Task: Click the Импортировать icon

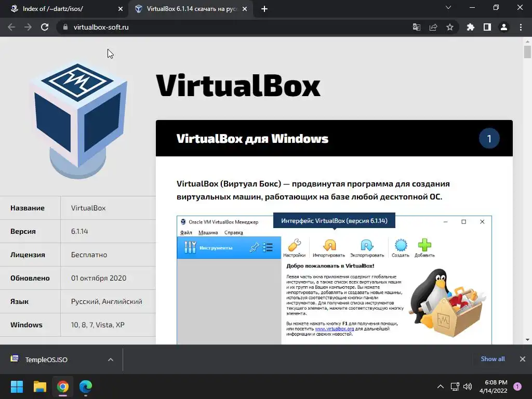Action: (x=329, y=248)
